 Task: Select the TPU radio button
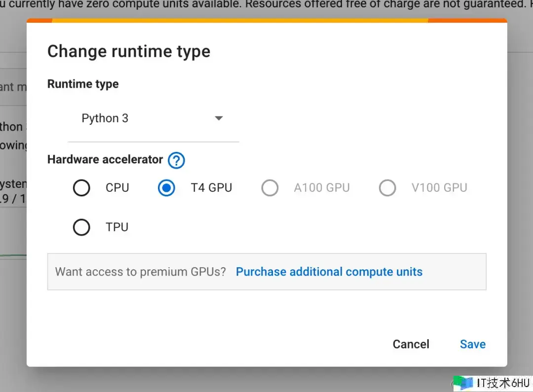(81, 227)
